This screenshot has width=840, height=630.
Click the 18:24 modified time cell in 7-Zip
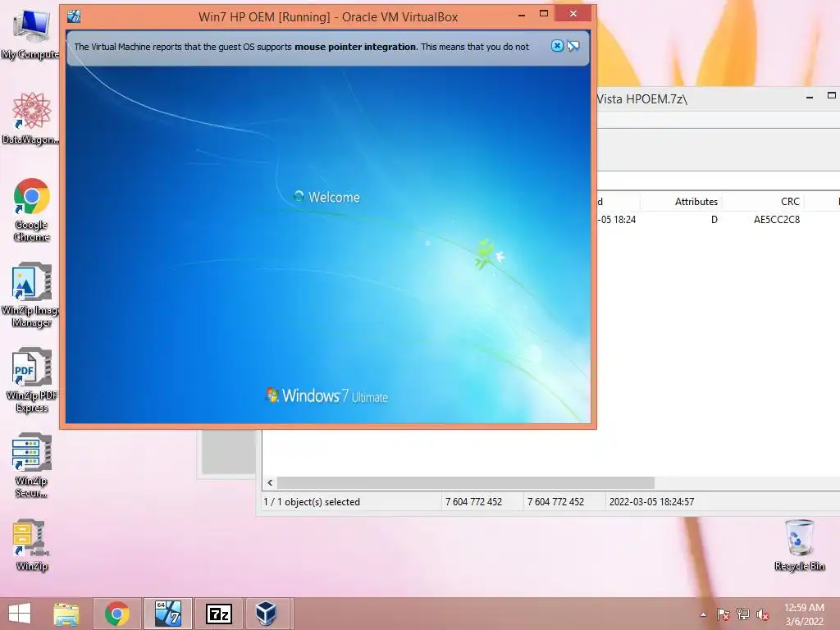[x=617, y=220]
